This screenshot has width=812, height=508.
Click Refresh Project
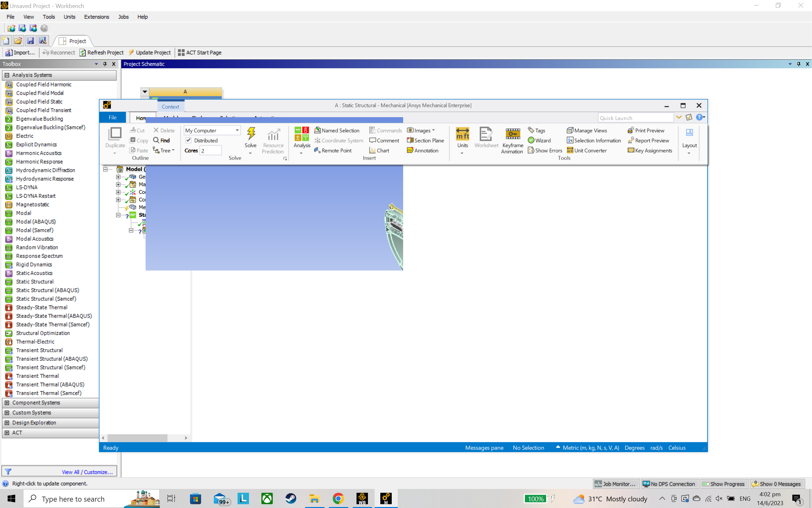pos(101,52)
